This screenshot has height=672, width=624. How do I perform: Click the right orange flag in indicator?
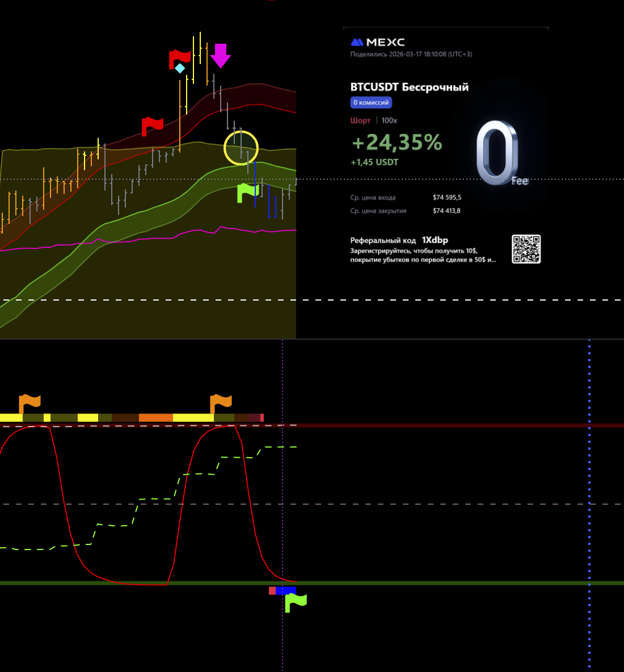click(x=221, y=403)
